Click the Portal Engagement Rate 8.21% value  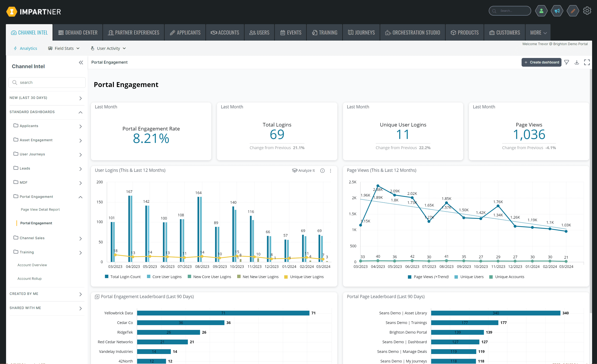[x=151, y=138]
